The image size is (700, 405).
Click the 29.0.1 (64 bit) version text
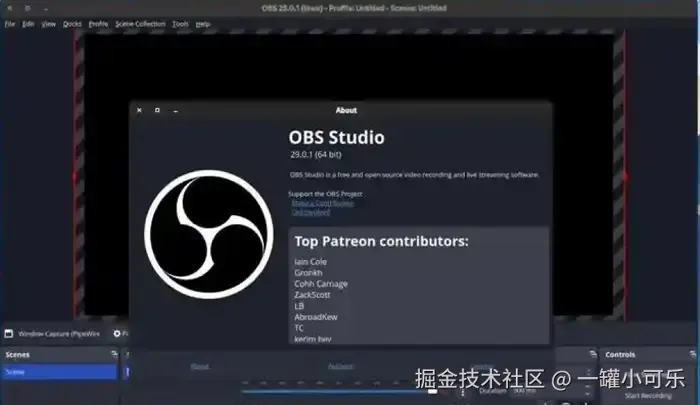pos(316,154)
